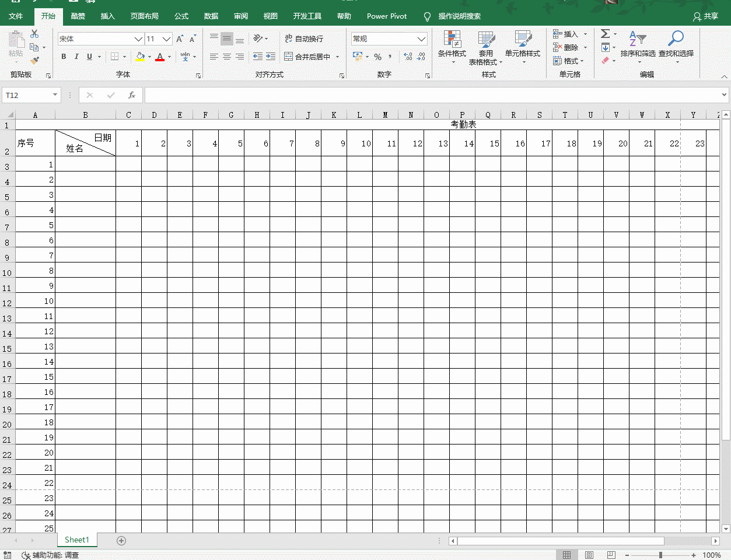This screenshot has height=560, width=731.
Task: Toggle bold formatting with the B button
Action: point(63,57)
